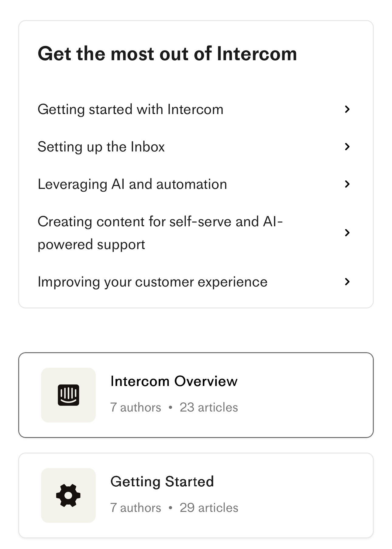
Task: Click the dot separator in Getting Started card
Action: tap(170, 508)
